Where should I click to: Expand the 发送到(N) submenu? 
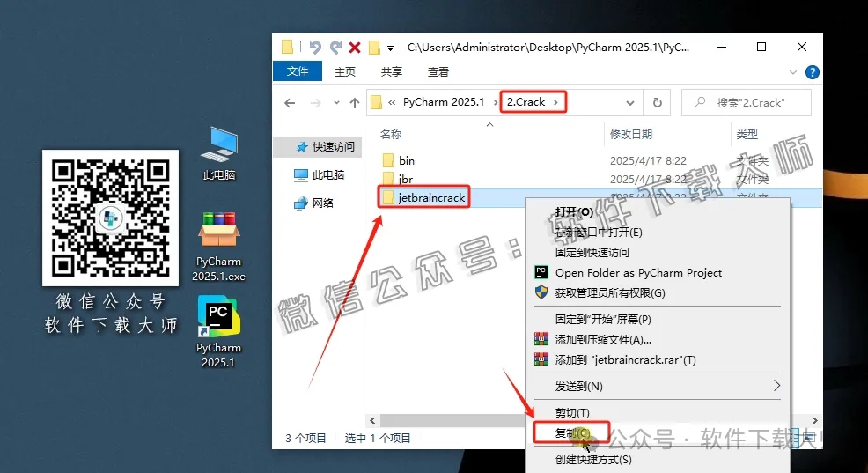658,386
